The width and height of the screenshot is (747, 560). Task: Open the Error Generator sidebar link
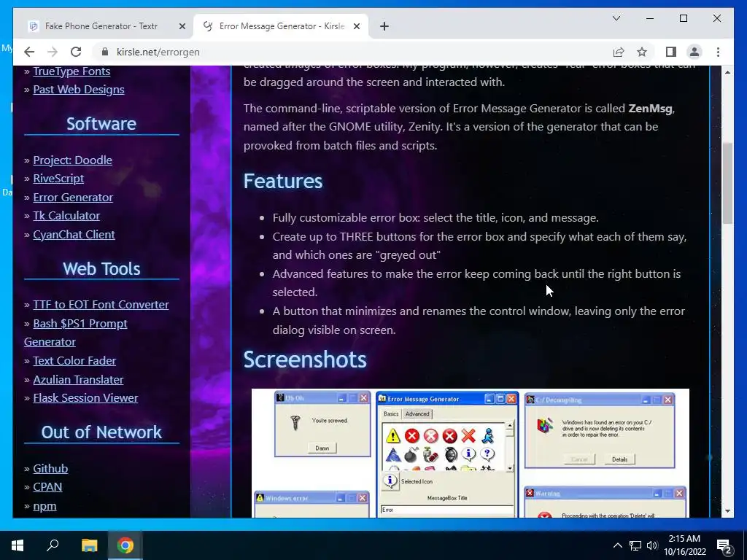tap(73, 197)
